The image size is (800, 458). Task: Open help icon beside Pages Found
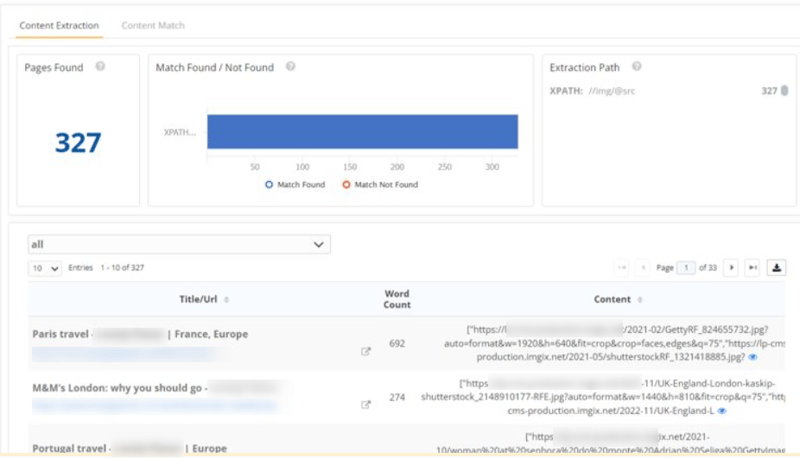pyautogui.click(x=101, y=66)
